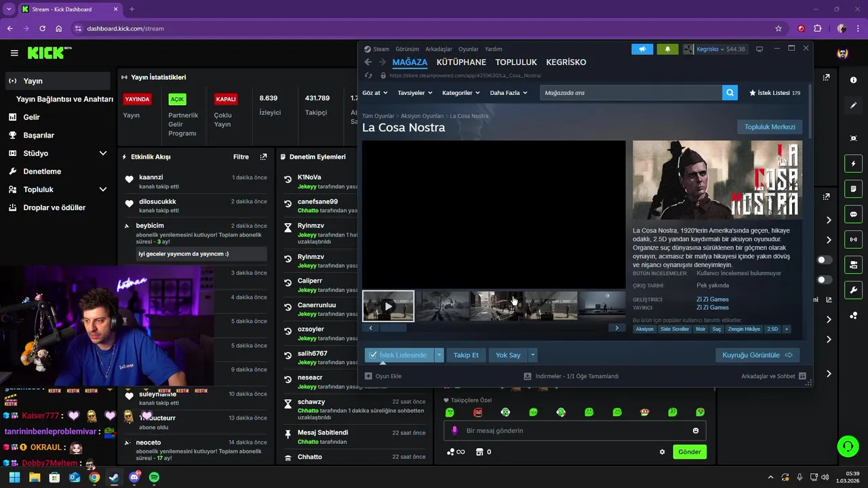Open the Oyunlar menu in Steam

point(469,49)
